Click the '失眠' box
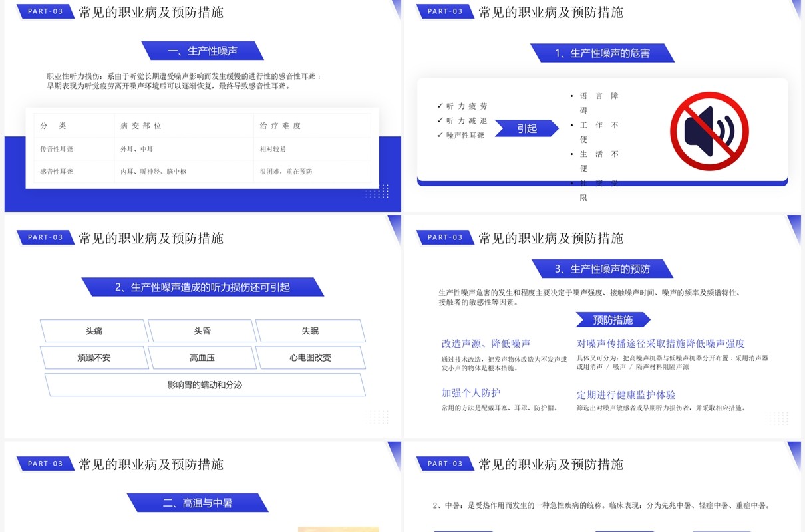Image resolution: width=805 pixels, height=532 pixels. tap(310, 331)
